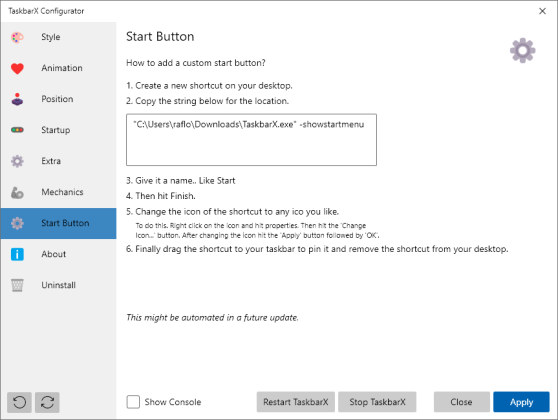Click the Restart TaskbarX button
558x420 pixels.
pos(296,402)
